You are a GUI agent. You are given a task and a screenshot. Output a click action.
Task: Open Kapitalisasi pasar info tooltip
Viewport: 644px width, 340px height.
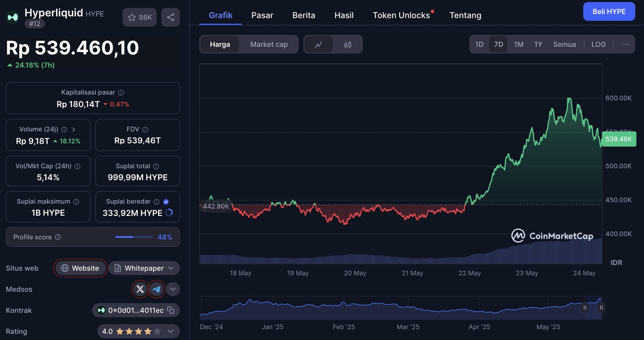coord(121,93)
